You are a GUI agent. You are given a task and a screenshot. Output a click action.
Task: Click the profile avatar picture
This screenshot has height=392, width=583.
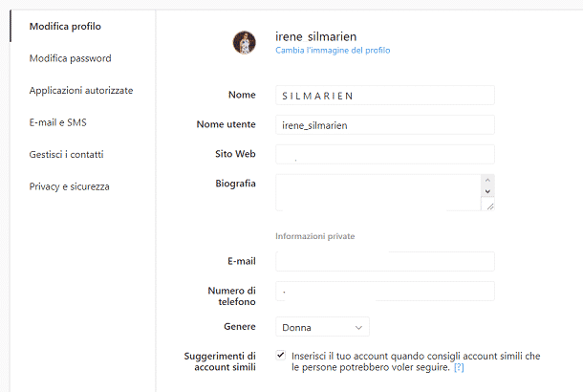245,42
